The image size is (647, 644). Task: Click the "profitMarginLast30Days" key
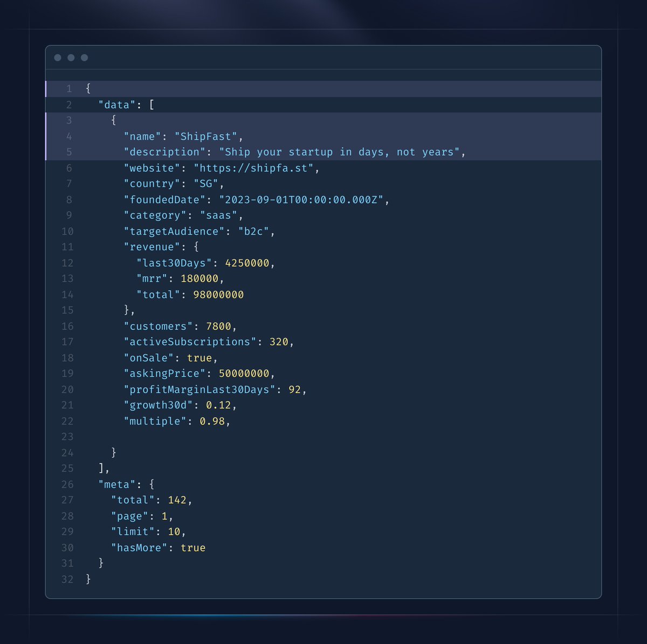(x=199, y=390)
